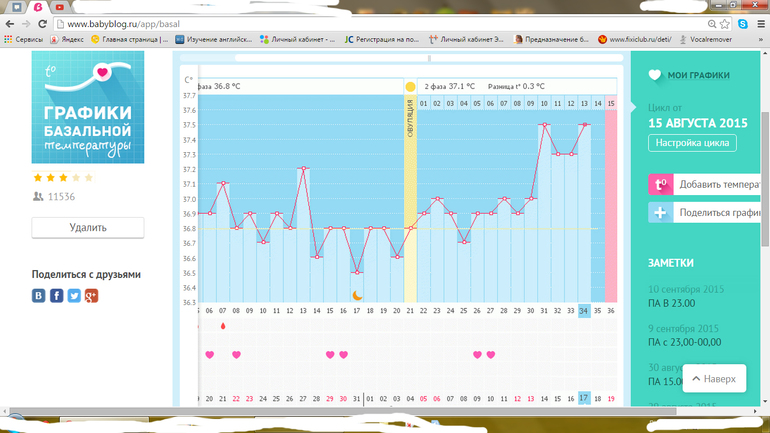Open МОИ ГРАФИКИ section

[698, 75]
